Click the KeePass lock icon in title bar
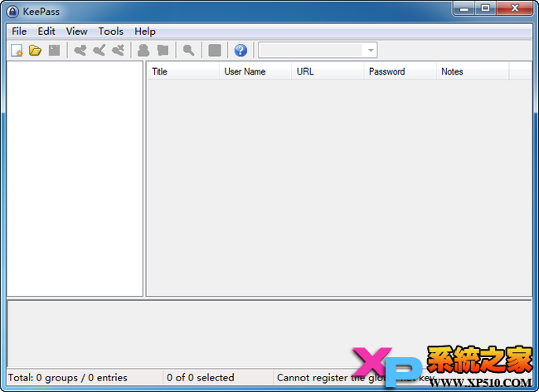 (x=12, y=12)
